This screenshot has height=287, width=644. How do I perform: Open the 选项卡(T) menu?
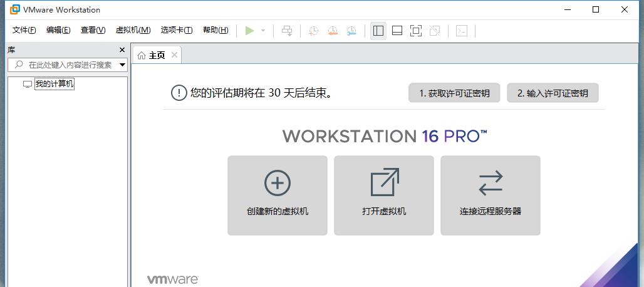pos(177,30)
